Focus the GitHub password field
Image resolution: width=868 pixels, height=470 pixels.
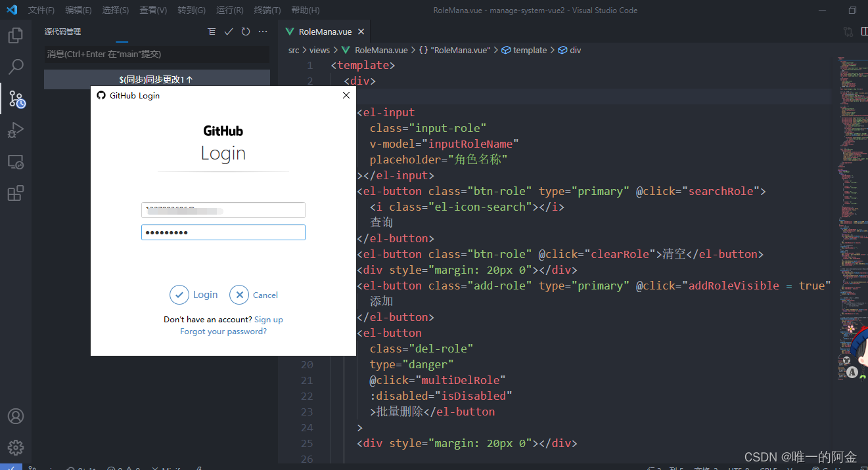223,232
